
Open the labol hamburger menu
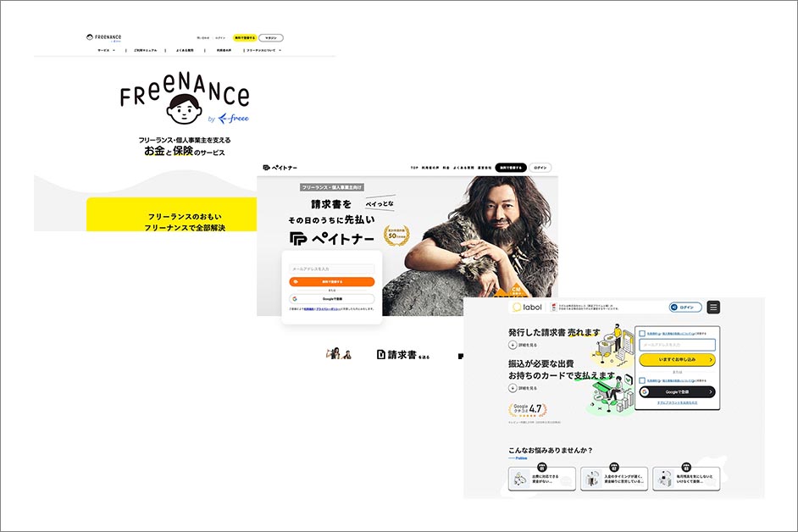712,307
